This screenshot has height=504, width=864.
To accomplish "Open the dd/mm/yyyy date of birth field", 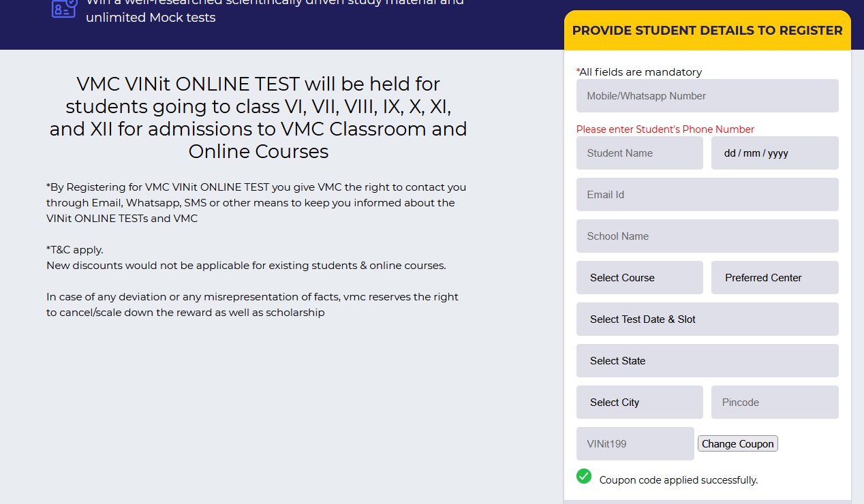I will 775,153.
